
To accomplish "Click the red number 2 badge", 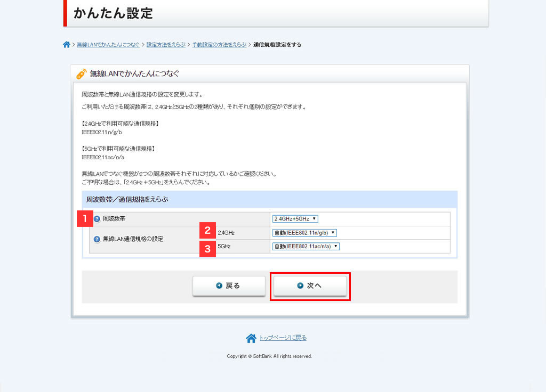I will coord(207,231).
